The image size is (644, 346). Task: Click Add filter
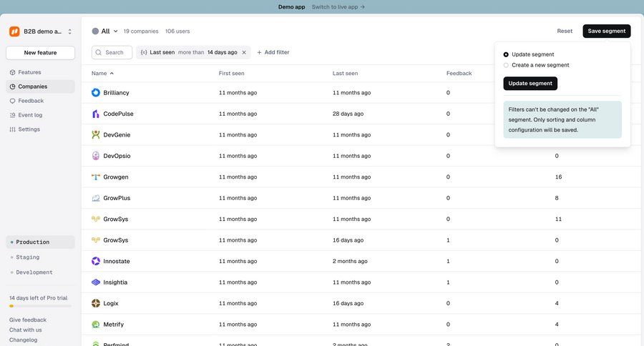point(273,52)
